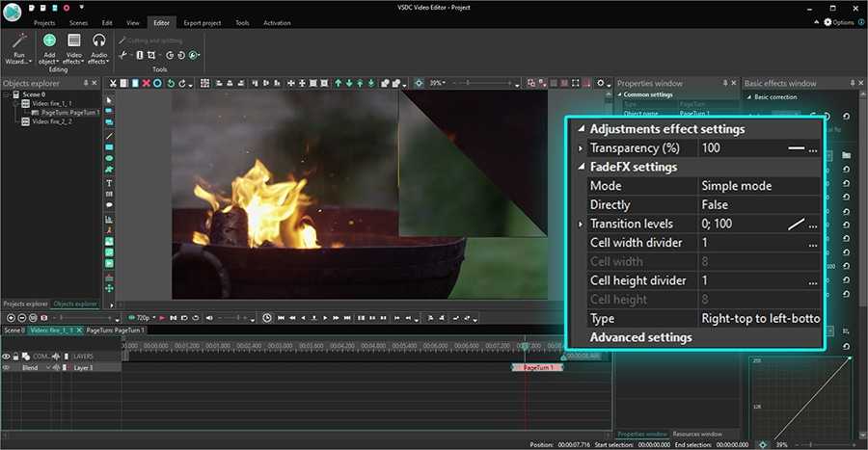Image resolution: width=868 pixels, height=450 pixels.
Task: Open the Resources window tab
Action: pos(697,434)
